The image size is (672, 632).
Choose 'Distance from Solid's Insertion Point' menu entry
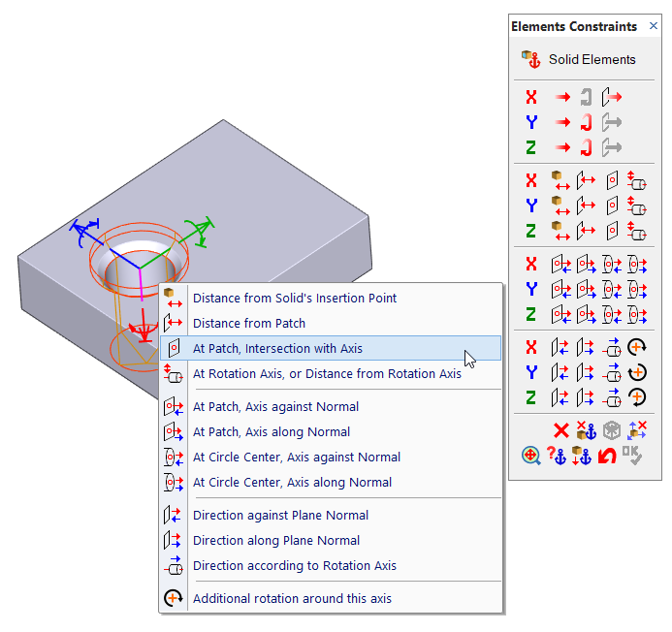pyautogui.click(x=294, y=298)
